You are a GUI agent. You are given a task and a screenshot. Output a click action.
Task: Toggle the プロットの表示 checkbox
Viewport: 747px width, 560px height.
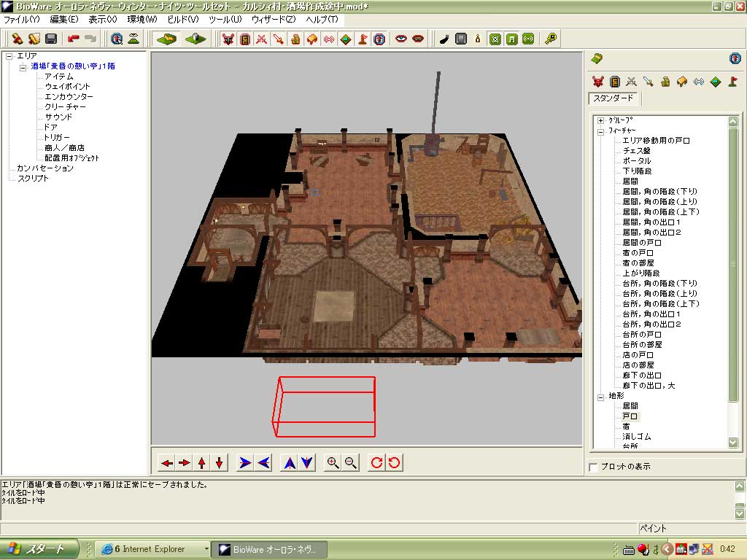[594, 467]
